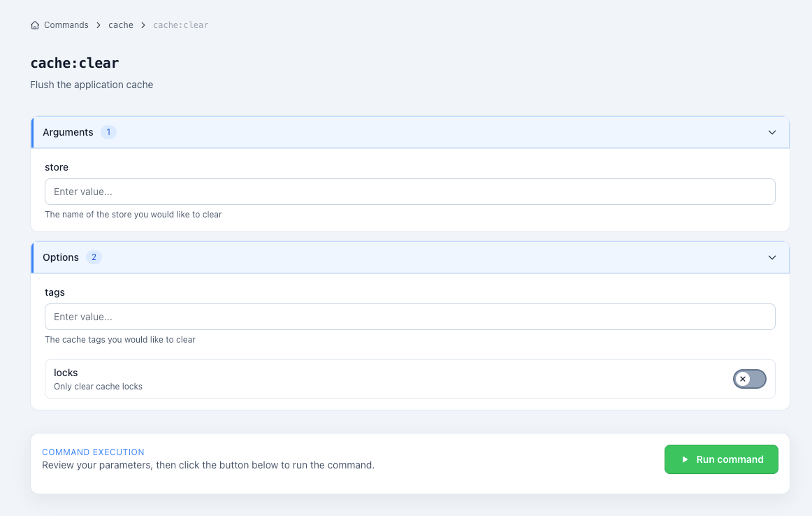812x516 pixels.
Task: Click the cache:clear page heading
Action: 75,63
